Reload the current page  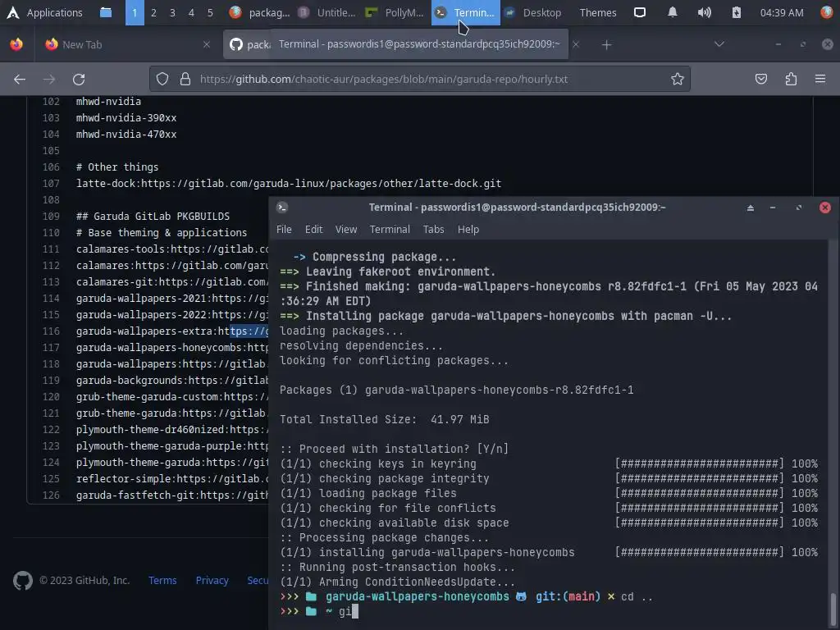click(x=79, y=80)
